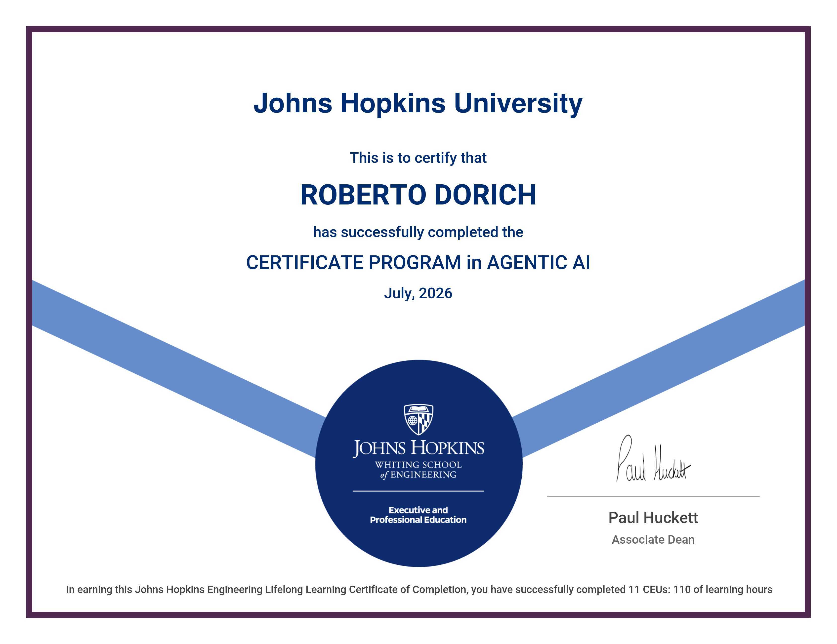Click the line "has successfully completed the"
The image size is (837, 644).
(x=418, y=232)
